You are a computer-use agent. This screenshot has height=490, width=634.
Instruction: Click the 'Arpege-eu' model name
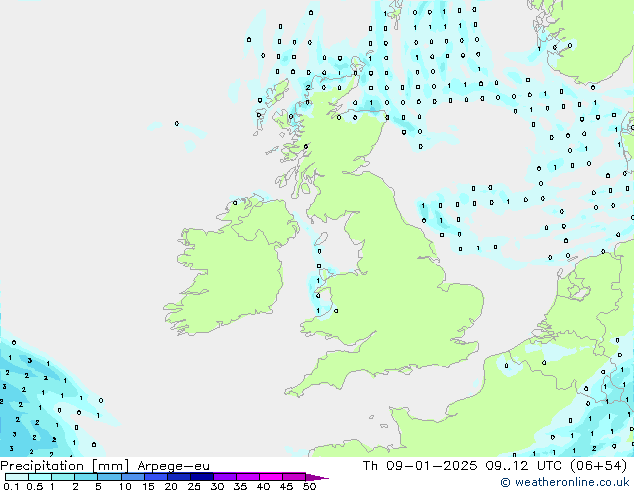(173, 466)
